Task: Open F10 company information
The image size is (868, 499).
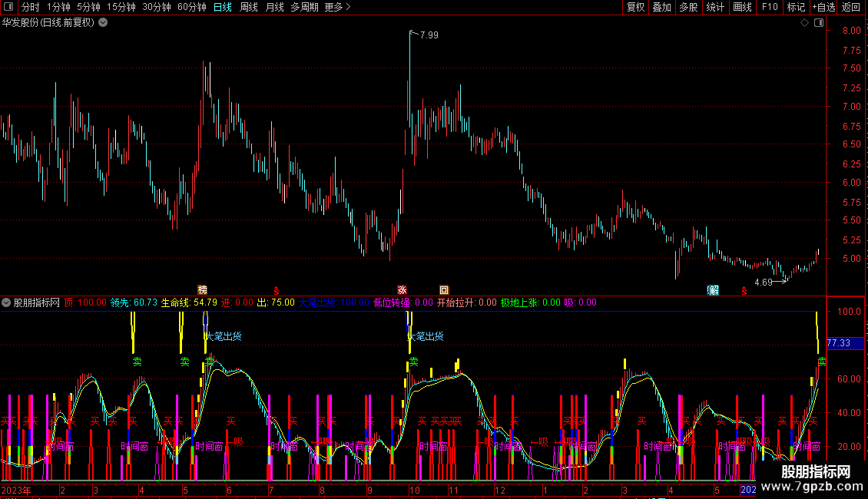Action: 769,7
